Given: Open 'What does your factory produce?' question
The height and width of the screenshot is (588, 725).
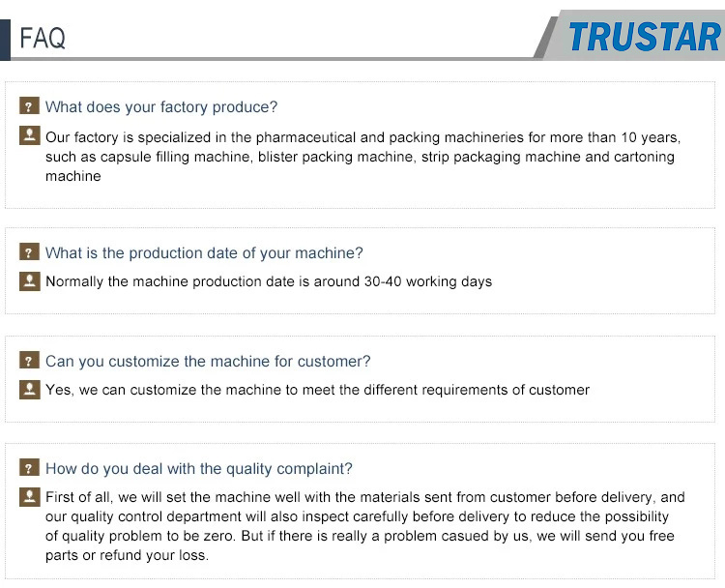Looking at the screenshot, I should (161, 107).
